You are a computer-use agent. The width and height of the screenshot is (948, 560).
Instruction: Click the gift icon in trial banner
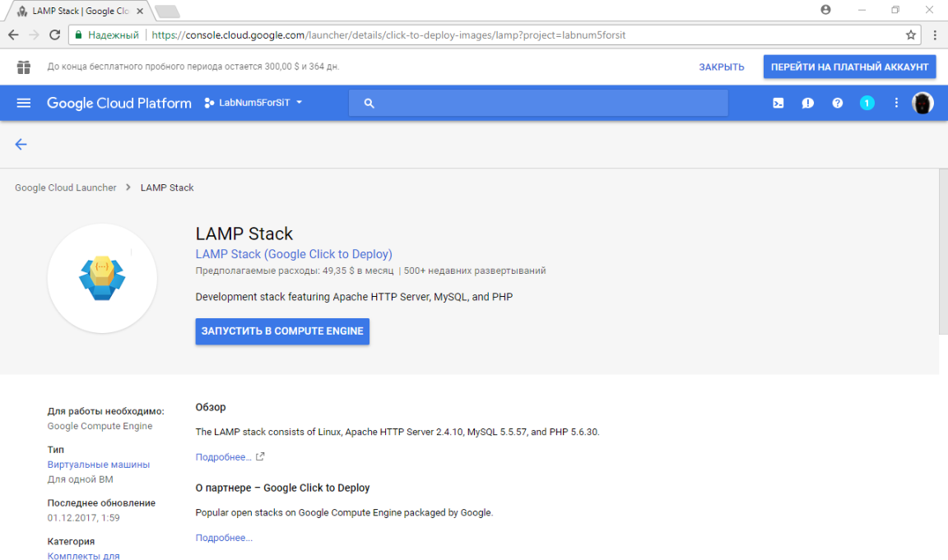(24, 67)
